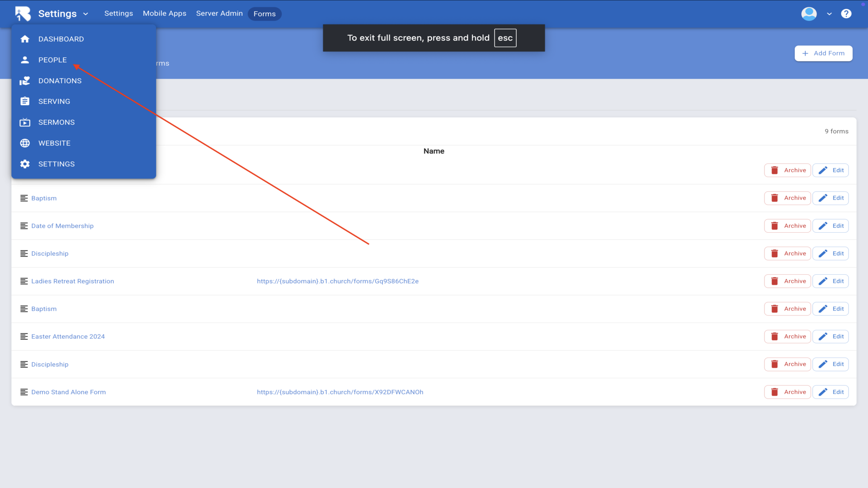Screen dimensions: 868x488
Task: Click the Settings gear icon in menu
Action: pos(25,164)
